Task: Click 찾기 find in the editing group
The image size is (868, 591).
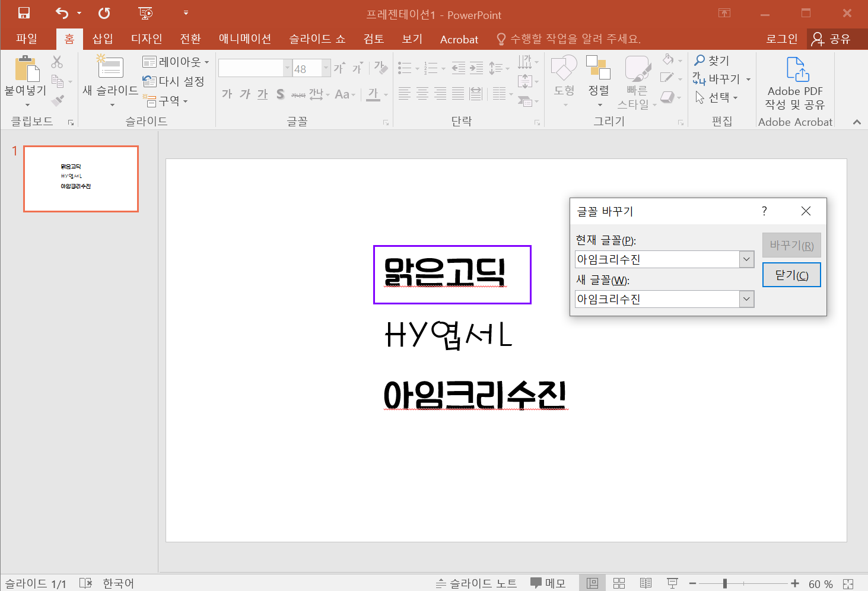Action: point(711,61)
